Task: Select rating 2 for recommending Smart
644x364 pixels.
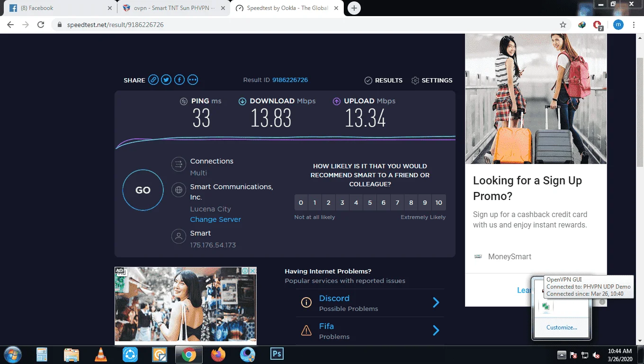Action: click(x=328, y=202)
